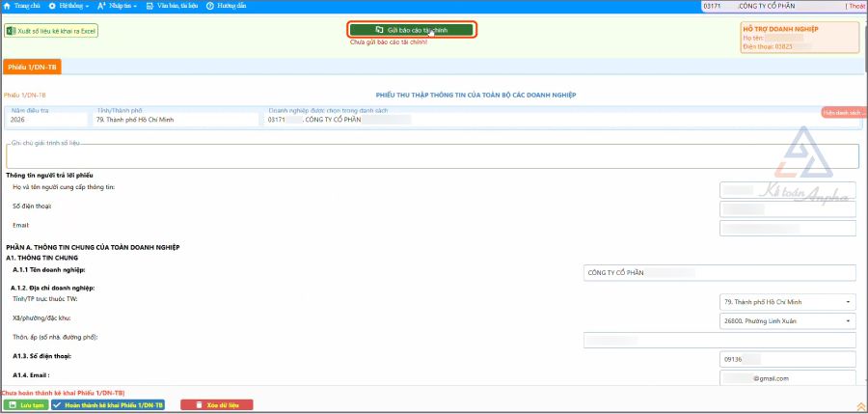
Task: Click the home icon beside Trang chủ
Action: coord(8,6)
